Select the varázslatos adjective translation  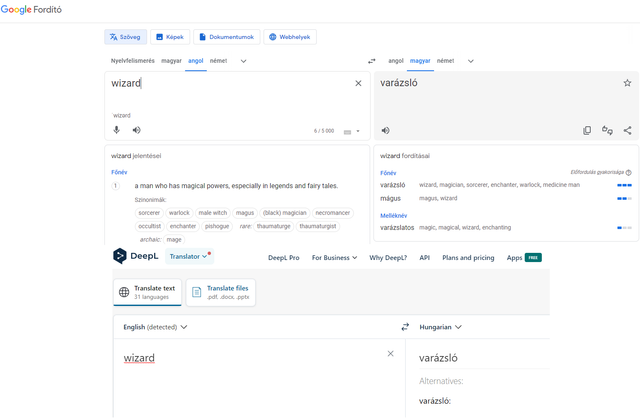pyautogui.click(x=397, y=228)
